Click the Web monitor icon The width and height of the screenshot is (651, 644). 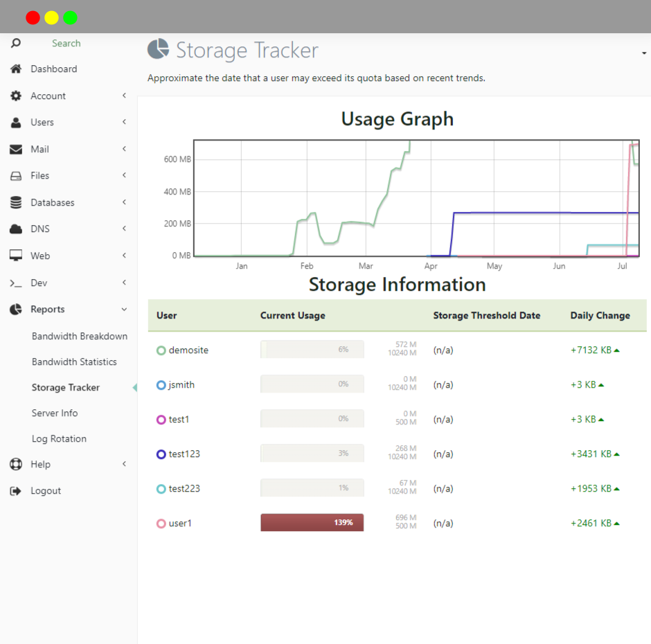coord(16,256)
